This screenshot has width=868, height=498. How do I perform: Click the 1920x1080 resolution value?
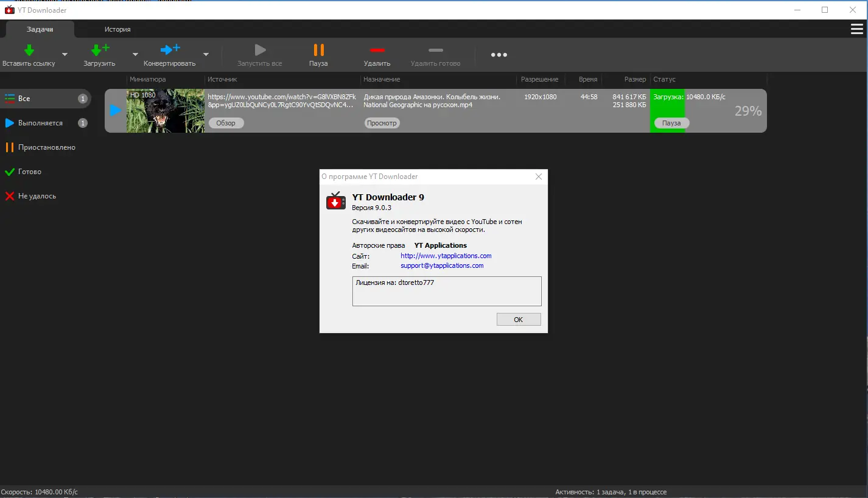pos(540,97)
